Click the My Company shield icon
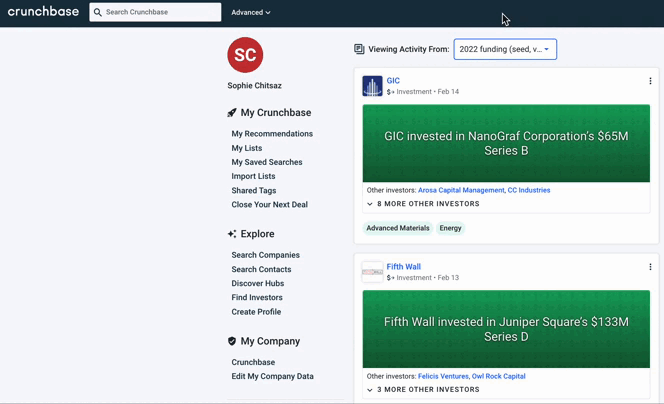The image size is (664, 404). click(x=232, y=341)
